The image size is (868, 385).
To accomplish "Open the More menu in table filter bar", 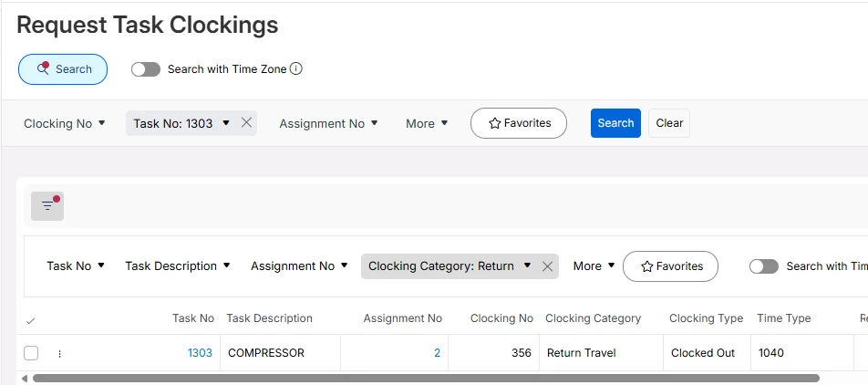I will click(593, 266).
